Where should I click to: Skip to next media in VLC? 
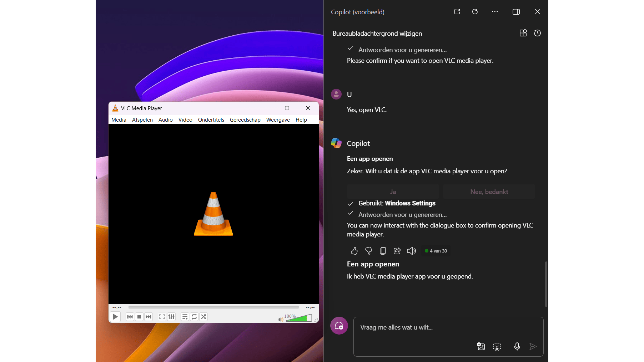point(149,317)
